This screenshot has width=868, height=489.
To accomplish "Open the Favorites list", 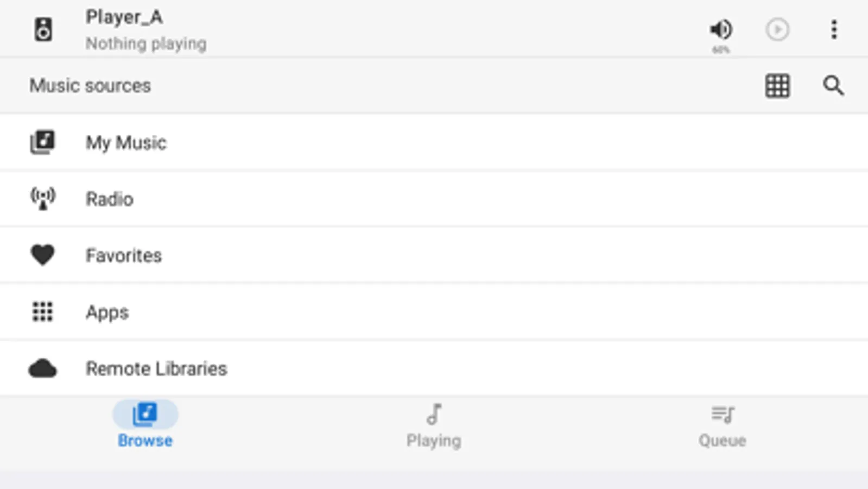I will 124,256.
